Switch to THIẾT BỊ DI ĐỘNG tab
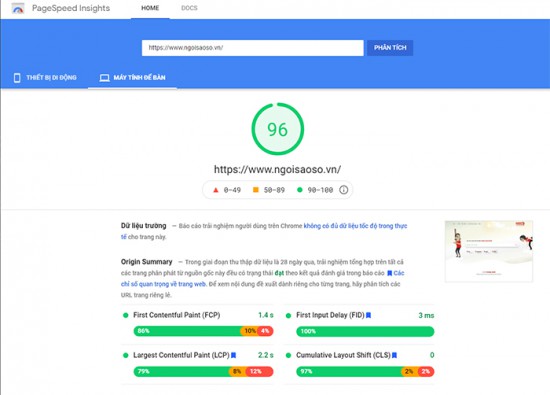The image size is (550, 395). pyautogui.click(x=45, y=78)
